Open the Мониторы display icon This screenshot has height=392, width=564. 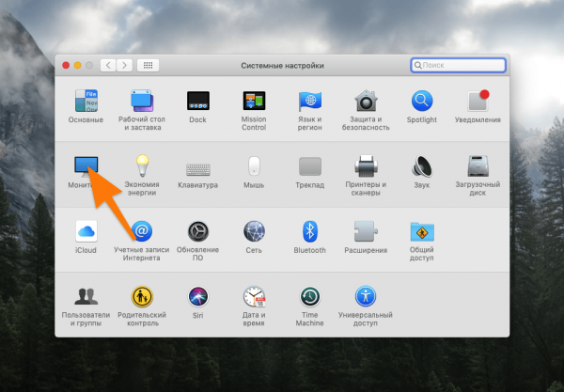coord(86,166)
